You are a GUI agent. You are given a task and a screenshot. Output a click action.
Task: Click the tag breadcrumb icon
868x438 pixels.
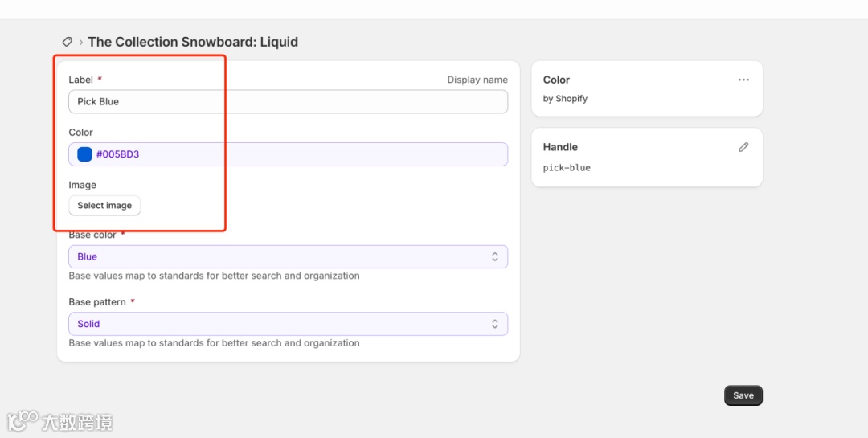point(68,42)
